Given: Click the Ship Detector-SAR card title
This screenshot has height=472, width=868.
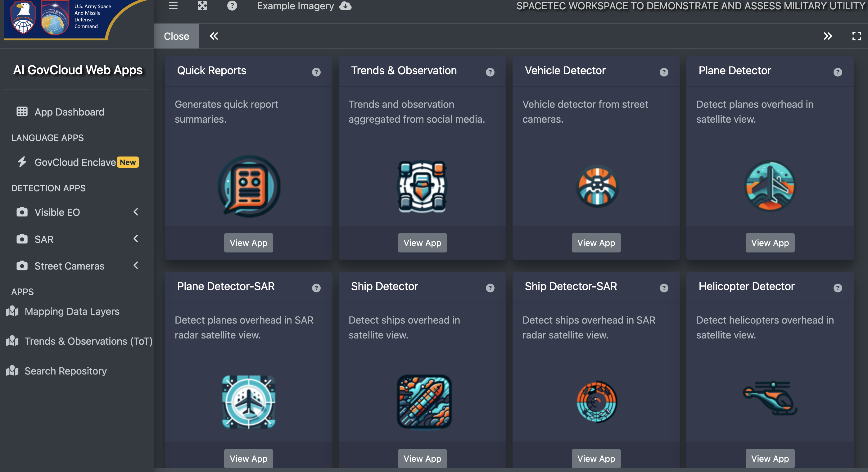Looking at the screenshot, I should point(571,286).
